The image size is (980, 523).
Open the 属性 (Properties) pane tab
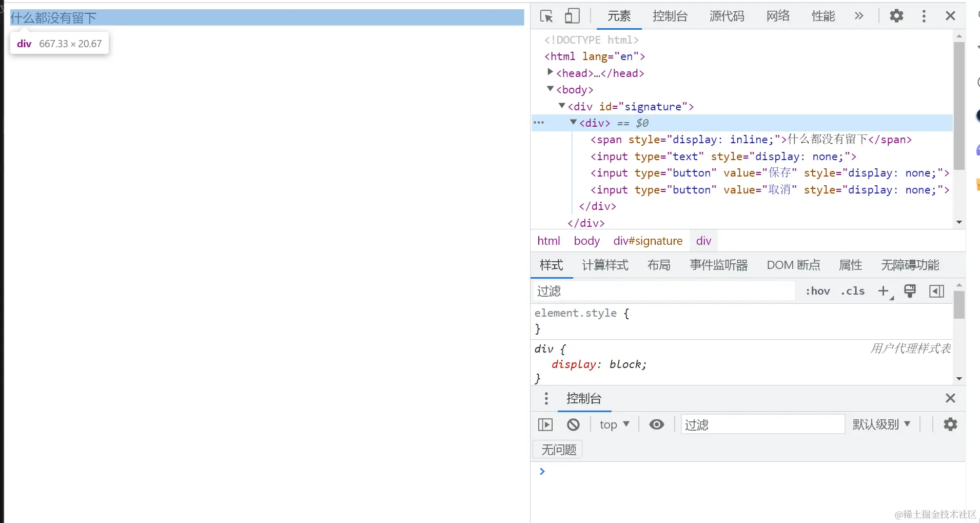tap(850, 265)
